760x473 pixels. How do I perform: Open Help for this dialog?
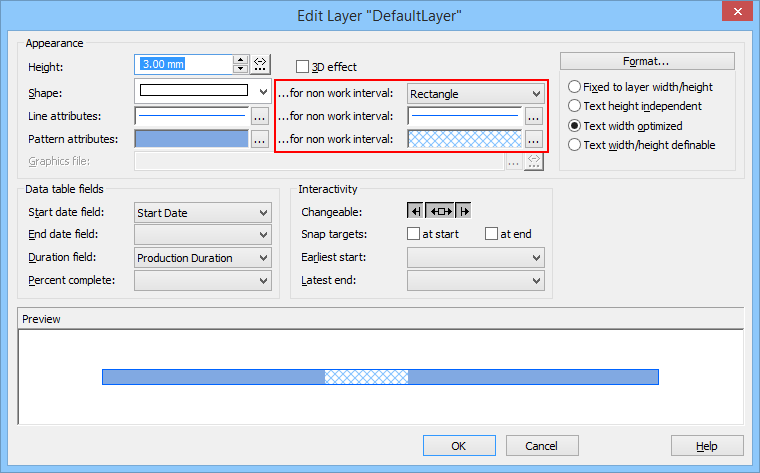point(707,445)
